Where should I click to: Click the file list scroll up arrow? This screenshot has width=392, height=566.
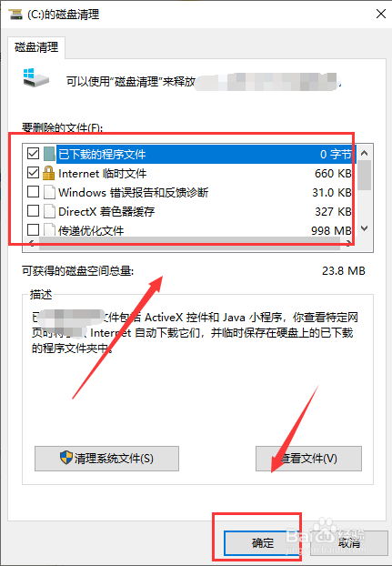click(365, 153)
